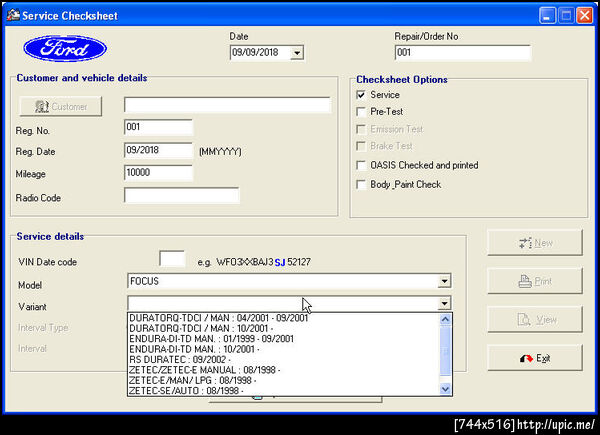The height and width of the screenshot is (435, 600).
Task: Click the Repair/Order No field
Action: point(463,53)
